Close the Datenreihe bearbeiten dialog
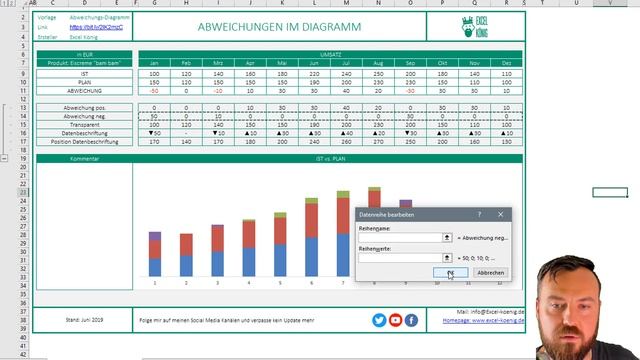This screenshot has width=640, height=360. pyautogui.click(x=500, y=214)
